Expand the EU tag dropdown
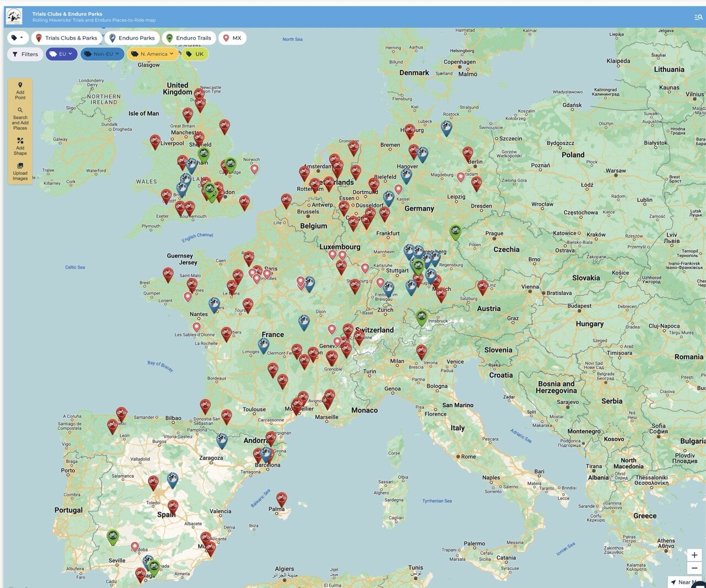The image size is (706, 588). coord(61,54)
